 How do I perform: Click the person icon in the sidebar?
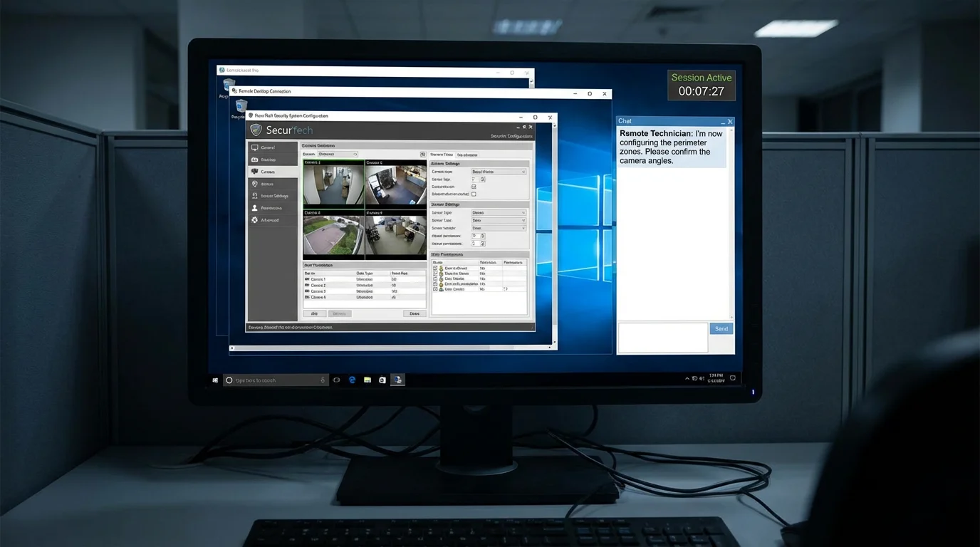tap(255, 208)
